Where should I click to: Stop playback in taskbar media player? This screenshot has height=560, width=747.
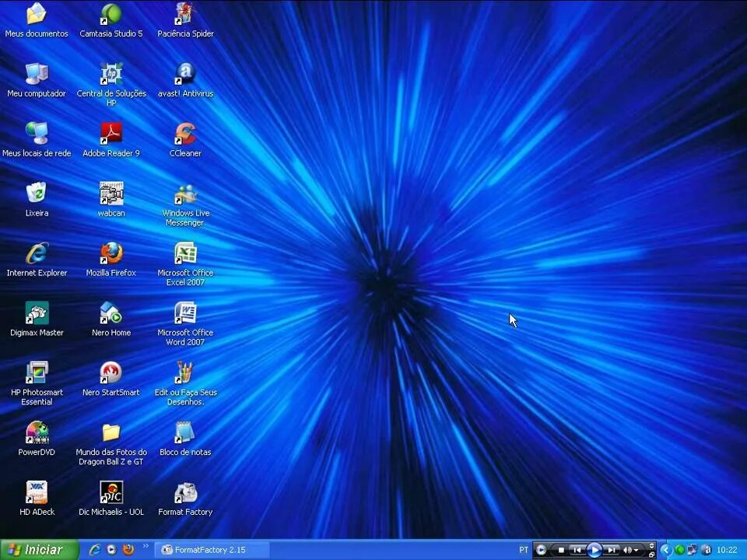[x=561, y=550]
